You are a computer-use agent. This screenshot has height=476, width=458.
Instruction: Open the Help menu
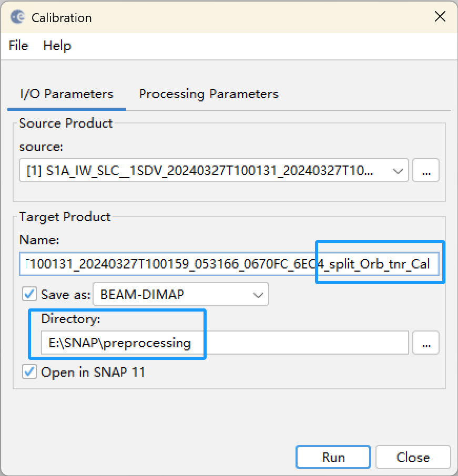click(x=57, y=46)
